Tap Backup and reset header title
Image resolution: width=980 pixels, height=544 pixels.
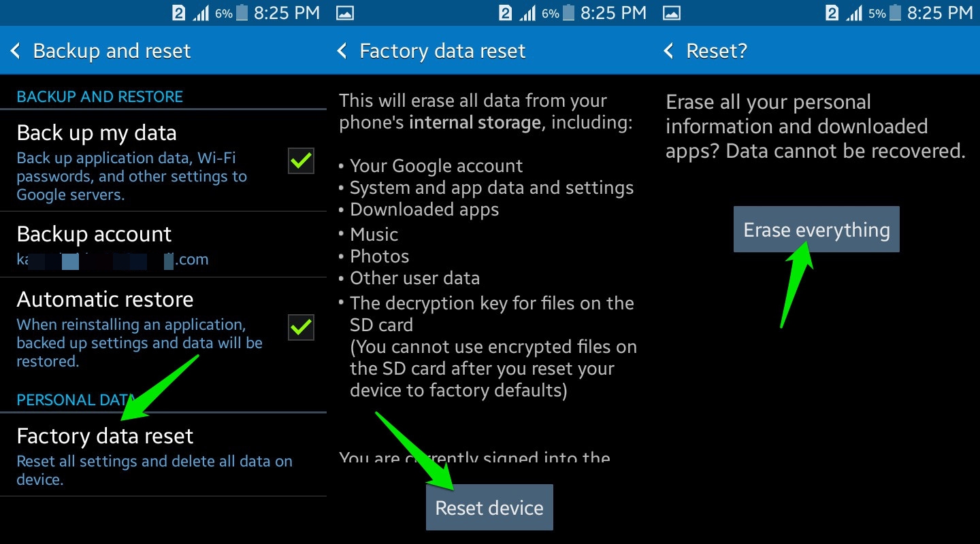(112, 51)
